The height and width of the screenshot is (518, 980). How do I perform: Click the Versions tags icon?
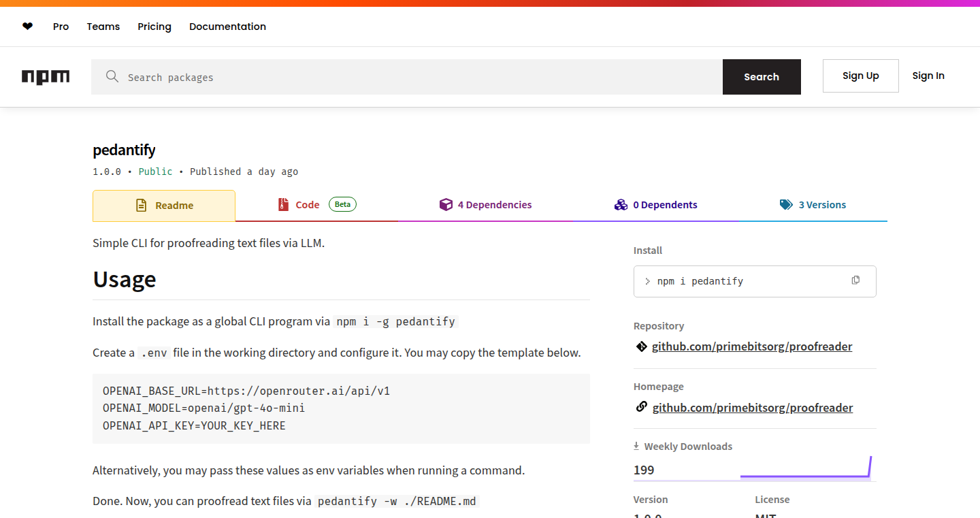point(786,205)
